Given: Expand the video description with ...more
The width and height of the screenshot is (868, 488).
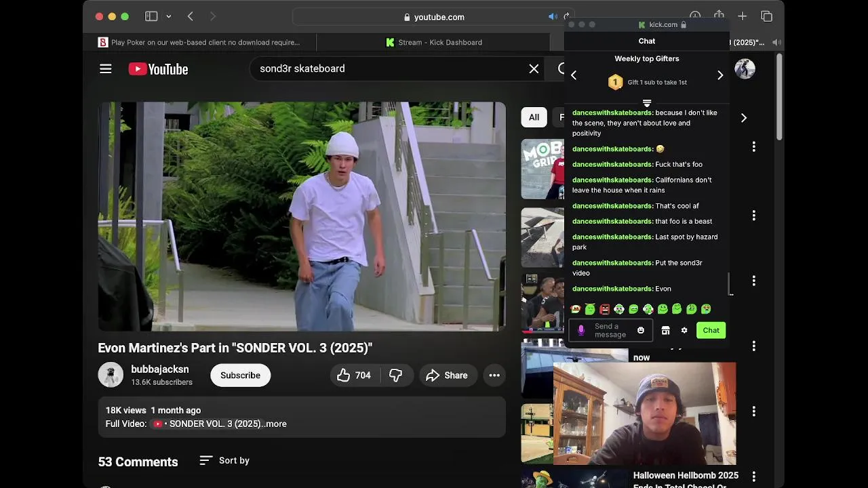Looking at the screenshot, I should click(x=274, y=424).
